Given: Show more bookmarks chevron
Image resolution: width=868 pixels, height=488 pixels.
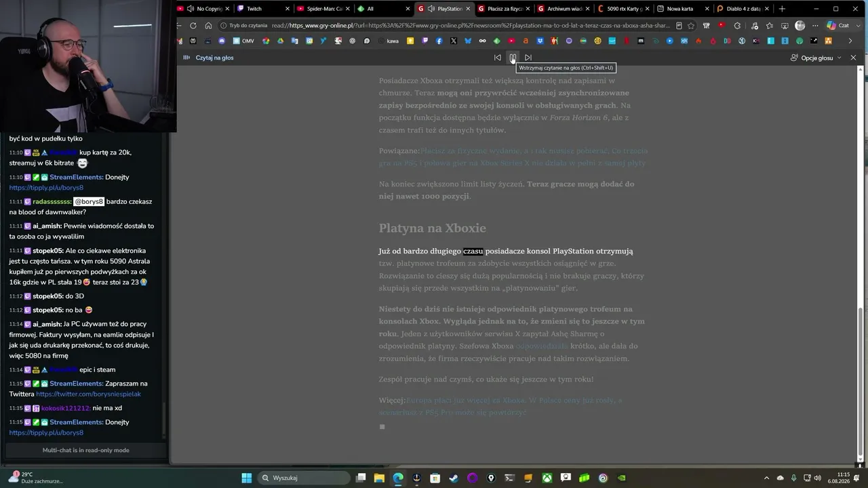Looking at the screenshot, I should point(850,41).
